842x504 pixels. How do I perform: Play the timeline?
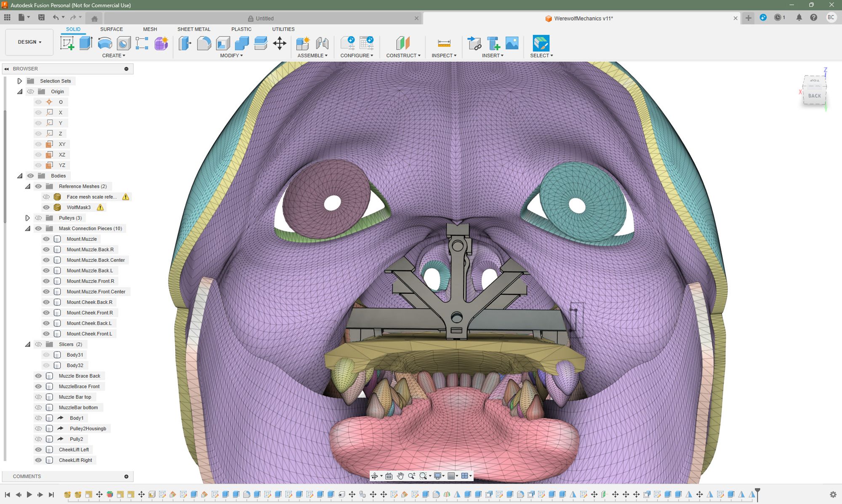click(29, 495)
